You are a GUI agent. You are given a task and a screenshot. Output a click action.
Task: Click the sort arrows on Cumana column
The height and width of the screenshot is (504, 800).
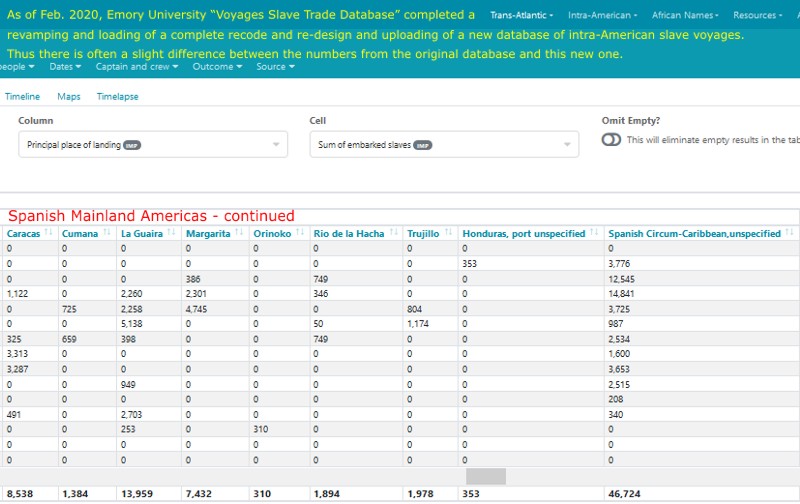tap(108, 233)
